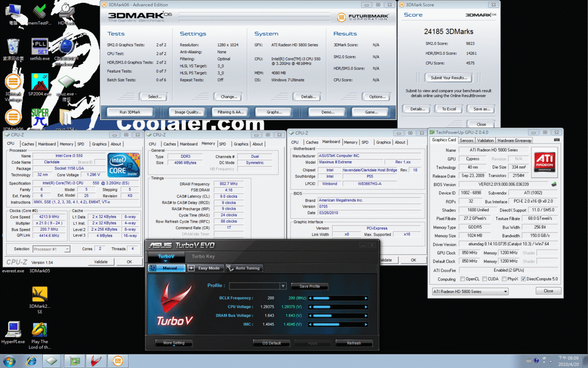Open Caches tab in left CPU-Z window
The height and width of the screenshot is (368, 588).
click(x=28, y=144)
